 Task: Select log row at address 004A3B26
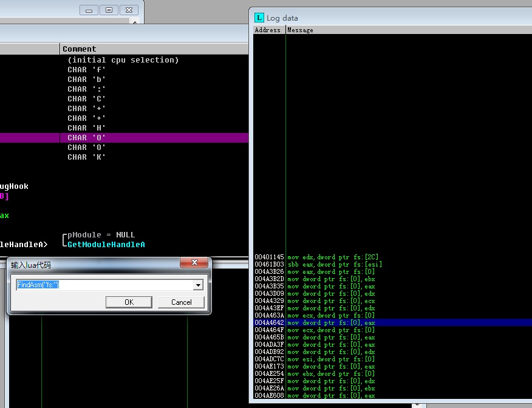(x=392, y=271)
